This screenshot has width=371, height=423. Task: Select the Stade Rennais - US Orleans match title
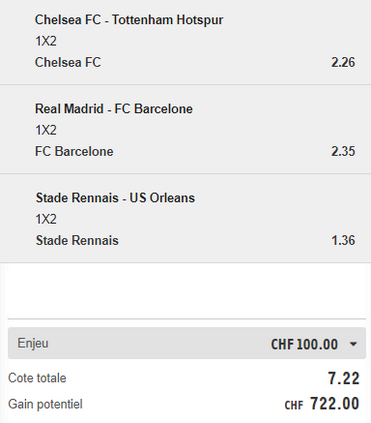(115, 198)
